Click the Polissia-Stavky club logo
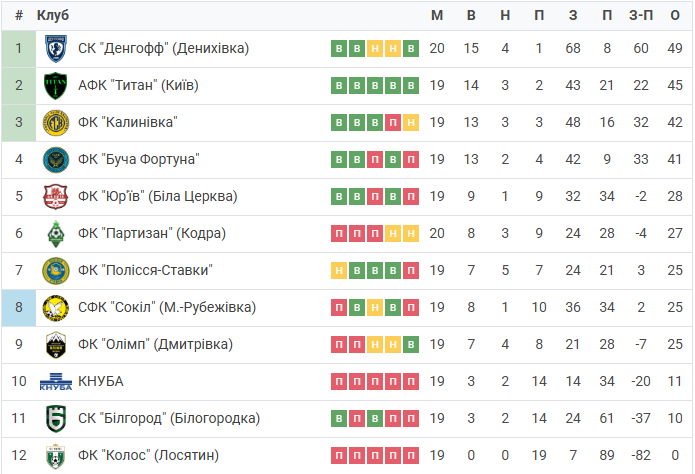Screen dimensions: 695x474 click(56, 270)
